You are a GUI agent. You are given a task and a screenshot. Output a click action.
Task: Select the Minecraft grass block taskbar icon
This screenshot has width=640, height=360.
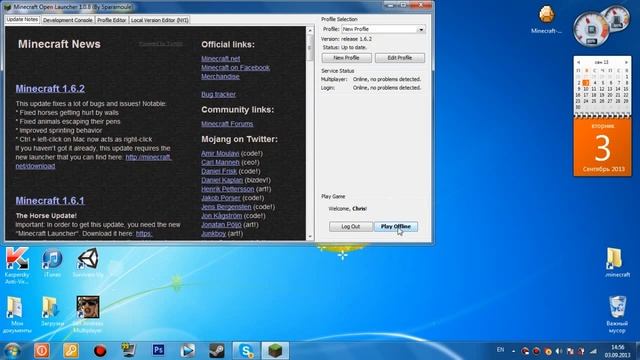(x=275, y=350)
